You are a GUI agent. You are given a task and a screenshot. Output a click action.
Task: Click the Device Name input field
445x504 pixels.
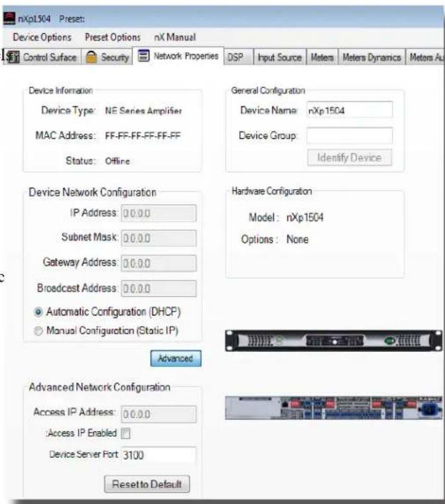point(349,110)
